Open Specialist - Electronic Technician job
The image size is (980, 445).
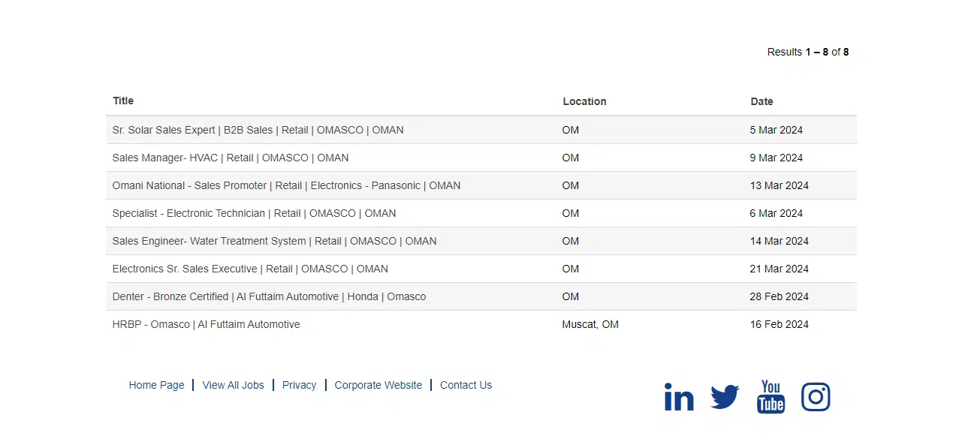click(254, 213)
